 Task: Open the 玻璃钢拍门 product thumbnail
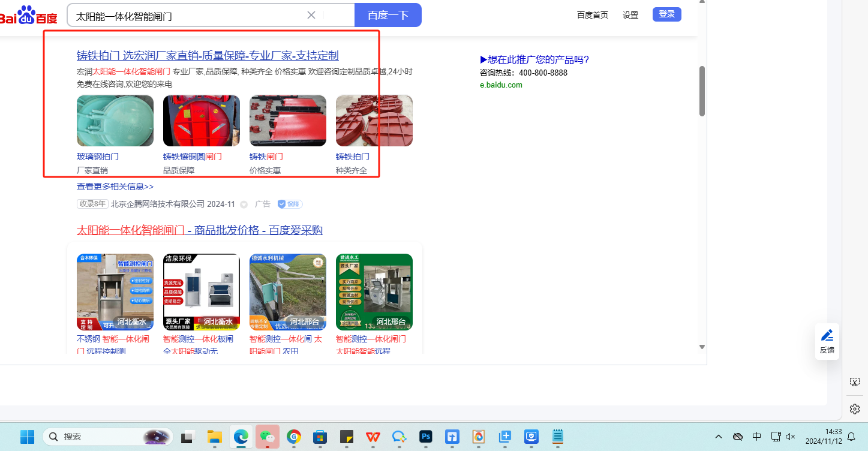tap(115, 121)
